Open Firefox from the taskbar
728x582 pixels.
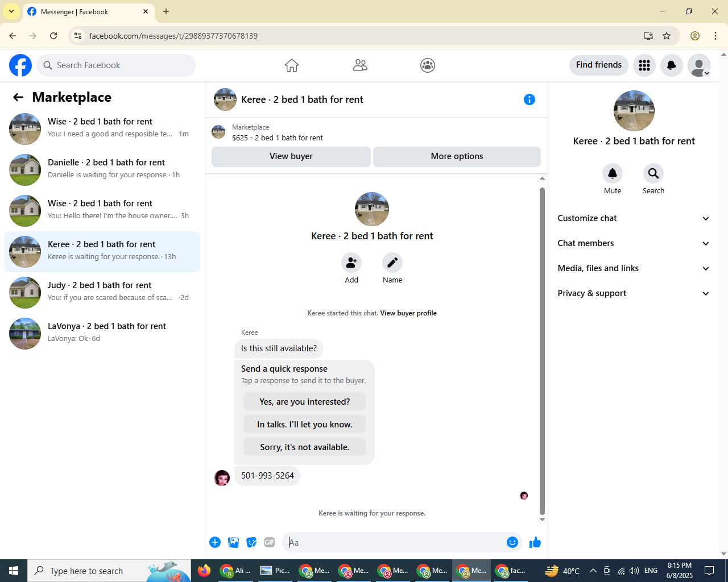click(204, 571)
